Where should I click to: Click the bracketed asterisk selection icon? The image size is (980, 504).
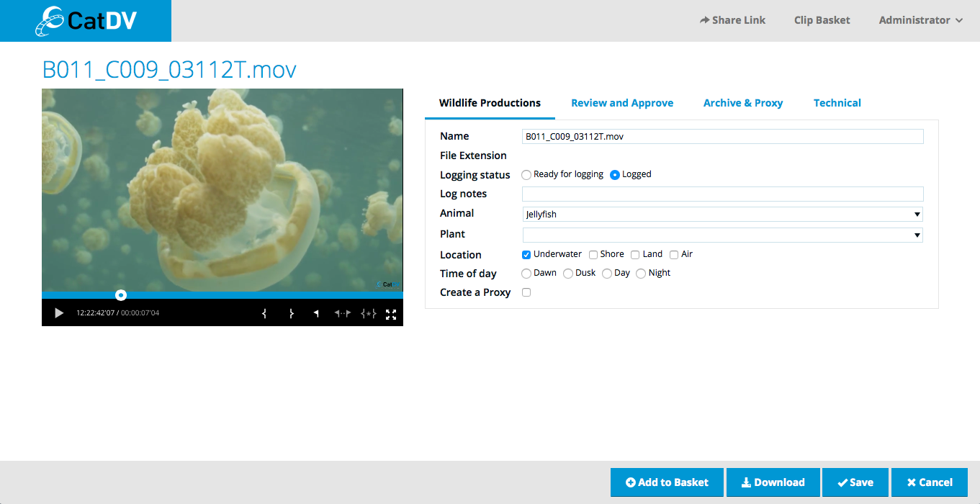tap(369, 313)
